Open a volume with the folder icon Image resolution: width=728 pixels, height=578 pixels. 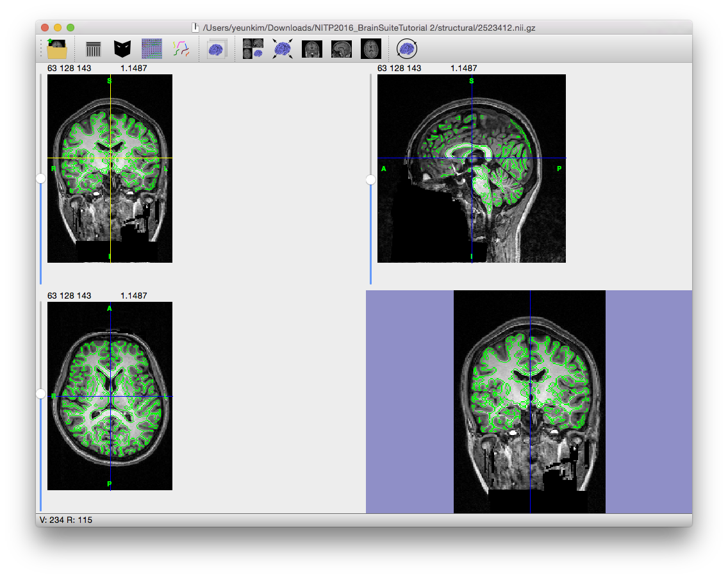57,49
